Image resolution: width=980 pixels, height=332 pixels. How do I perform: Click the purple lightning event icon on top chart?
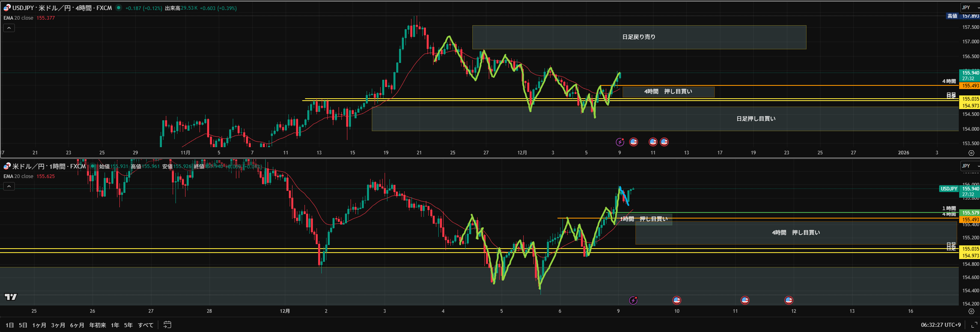coord(620,142)
